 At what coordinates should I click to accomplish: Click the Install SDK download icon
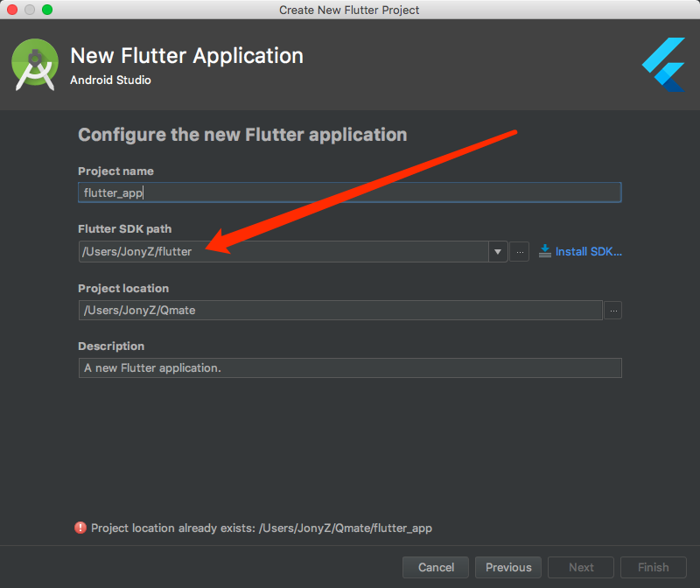[544, 251]
